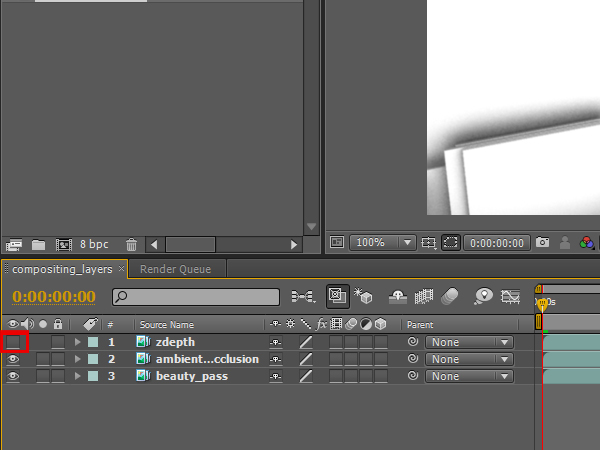Expand the zdepth layer properties
600x450 pixels.
click(x=77, y=343)
